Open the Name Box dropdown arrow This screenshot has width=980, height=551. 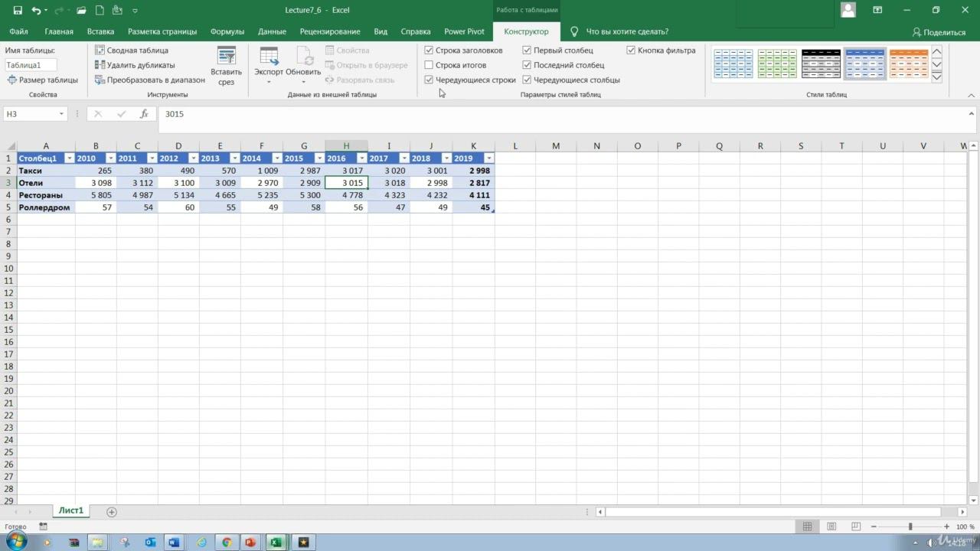pyautogui.click(x=61, y=114)
